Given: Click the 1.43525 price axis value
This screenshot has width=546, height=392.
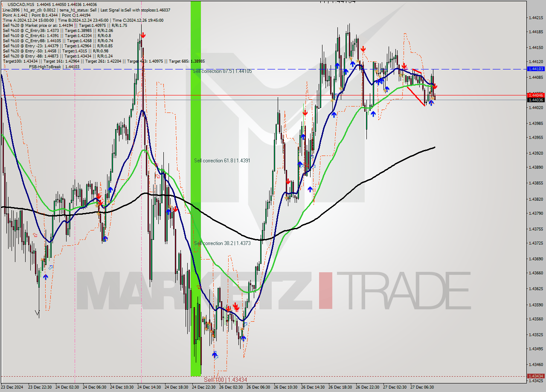Looking at the screenshot, I should coord(535,334).
